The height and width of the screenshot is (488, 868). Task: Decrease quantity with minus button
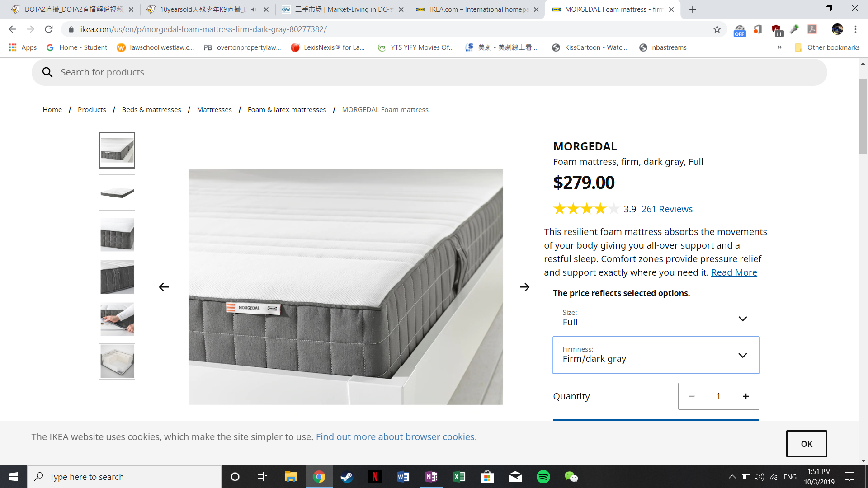(692, 396)
